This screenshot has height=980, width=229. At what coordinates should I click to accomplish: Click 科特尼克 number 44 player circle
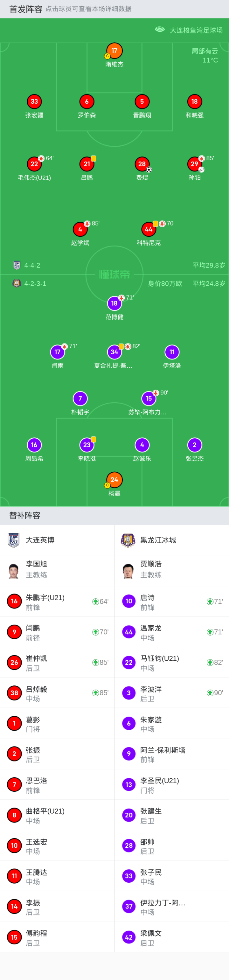(149, 229)
